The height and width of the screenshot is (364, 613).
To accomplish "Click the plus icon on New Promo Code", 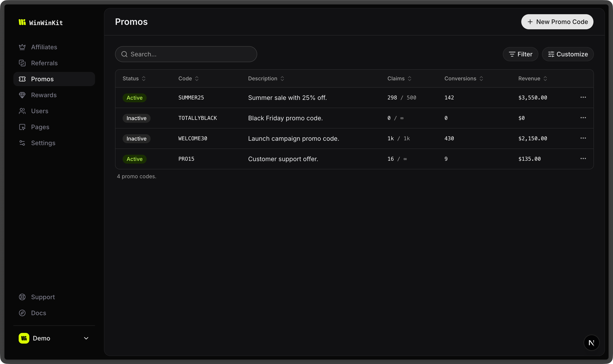I will pyautogui.click(x=530, y=22).
